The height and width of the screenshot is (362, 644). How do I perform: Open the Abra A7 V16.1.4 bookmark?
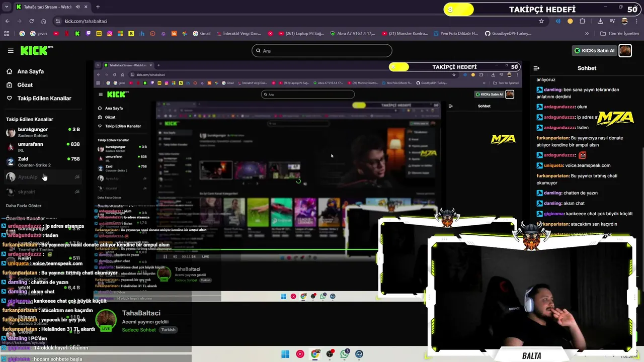[353, 34]
